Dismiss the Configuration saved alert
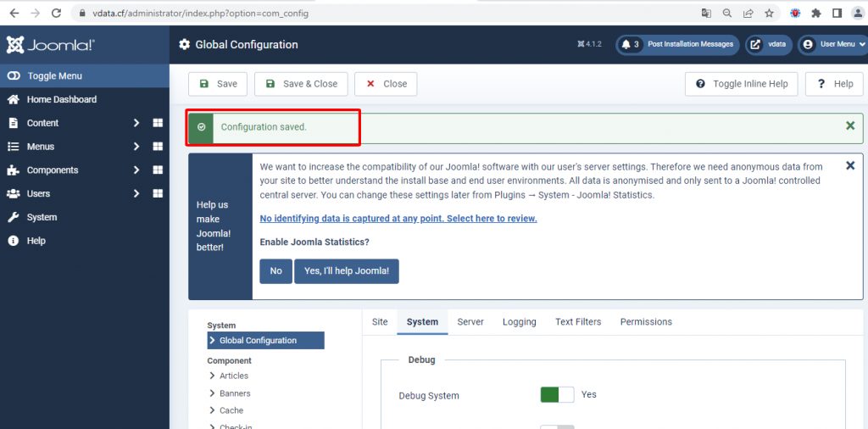The width and height of the screenshot is (868, 429). (x=850, y=126)
